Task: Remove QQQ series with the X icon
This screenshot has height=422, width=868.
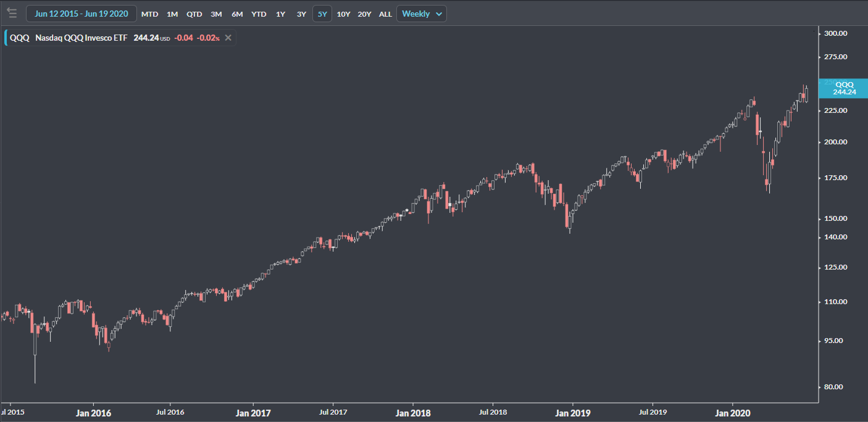Action: coord(228,38)
